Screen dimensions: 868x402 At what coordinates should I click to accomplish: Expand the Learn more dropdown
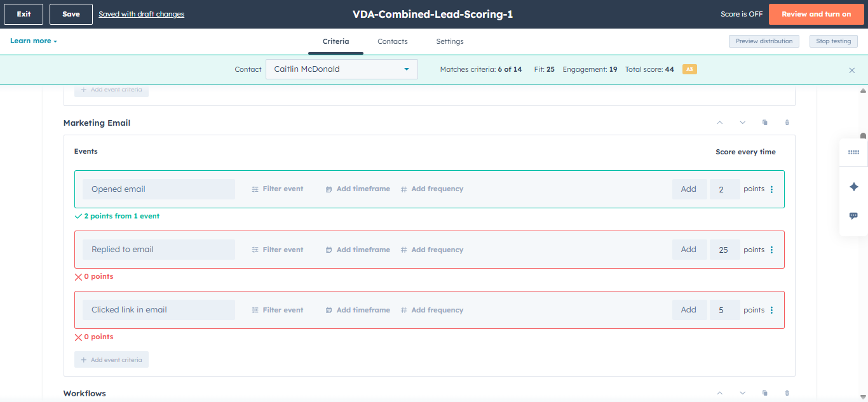[x=34, y=41]
